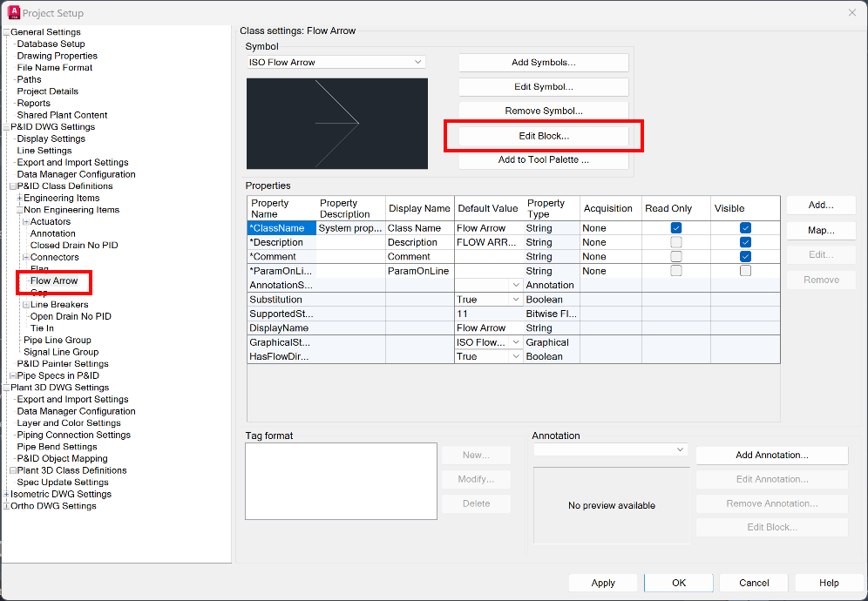Select Display Settings in tree

(51, 138)
